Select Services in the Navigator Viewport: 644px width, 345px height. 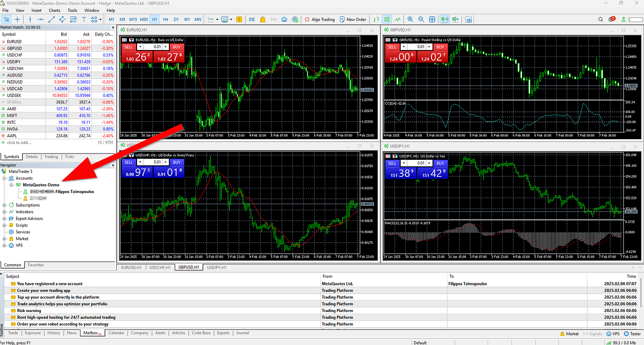tap(23, 232)
